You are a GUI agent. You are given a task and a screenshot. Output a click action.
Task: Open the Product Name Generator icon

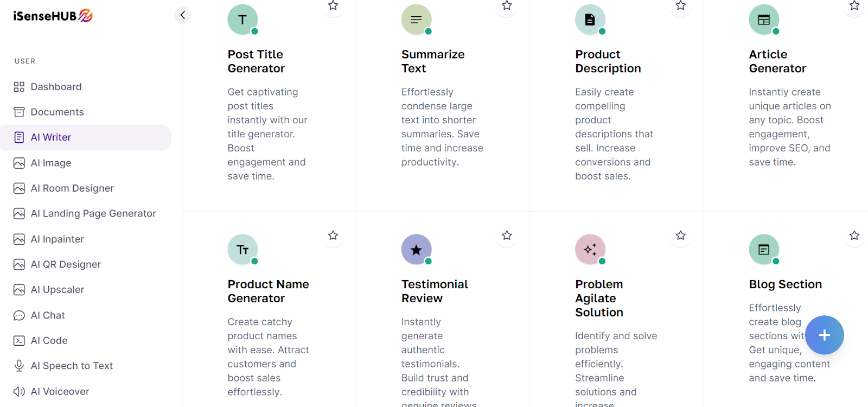point(242,250)
